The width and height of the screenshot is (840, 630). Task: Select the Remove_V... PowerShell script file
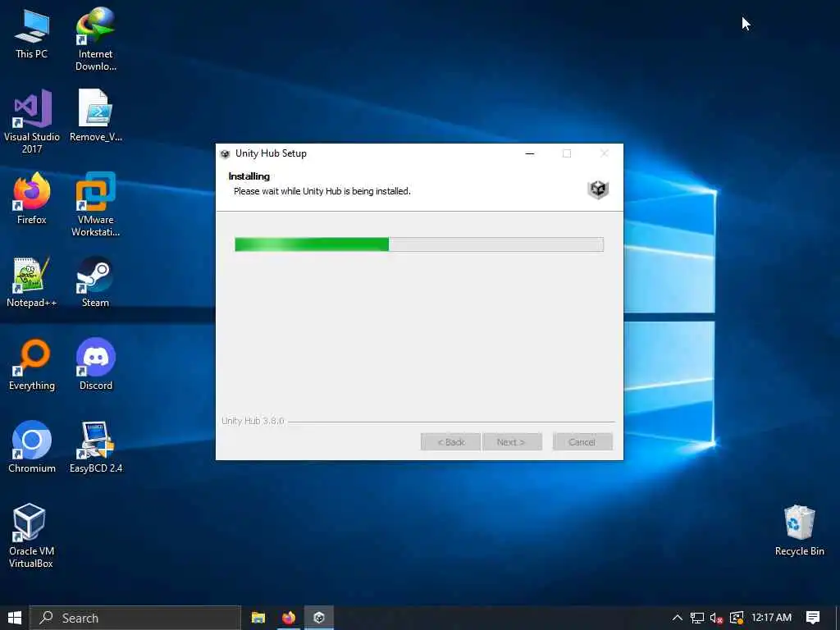(95, 116)
